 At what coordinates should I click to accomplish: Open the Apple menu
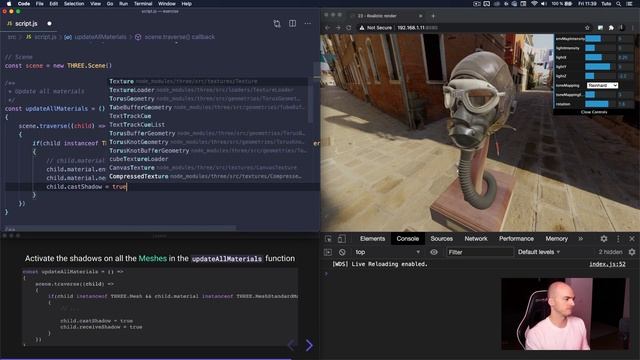click(9, 4)
